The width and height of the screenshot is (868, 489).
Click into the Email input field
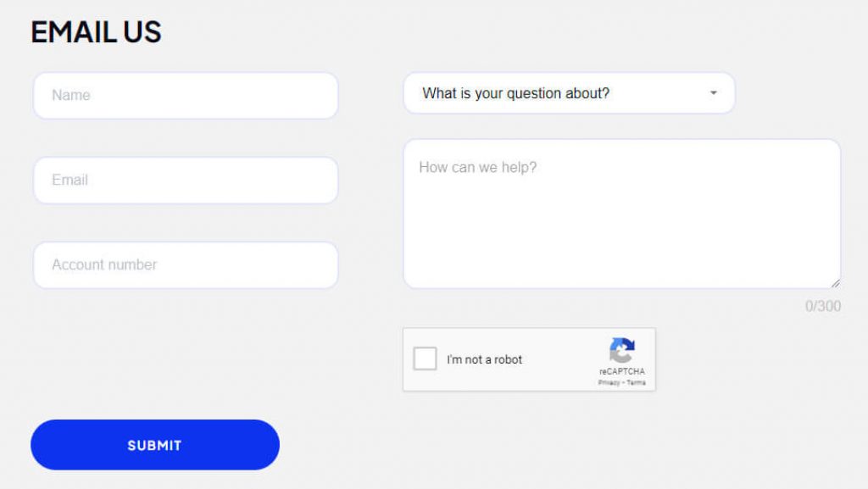(x=186, y=181)
